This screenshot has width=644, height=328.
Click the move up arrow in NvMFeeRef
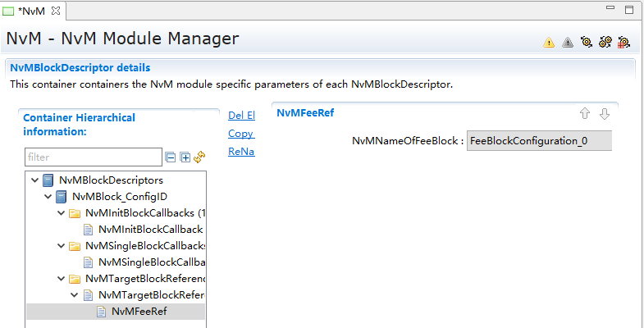click(x=585, y=114)
